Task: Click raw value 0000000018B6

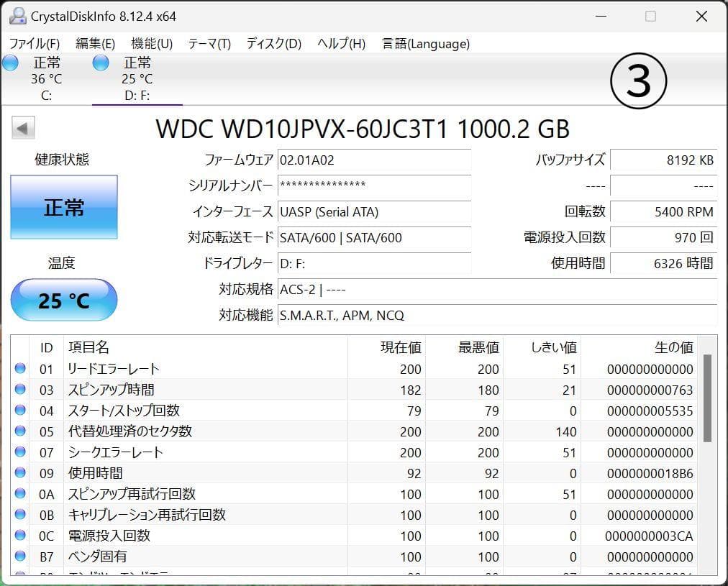Action: 650,474
